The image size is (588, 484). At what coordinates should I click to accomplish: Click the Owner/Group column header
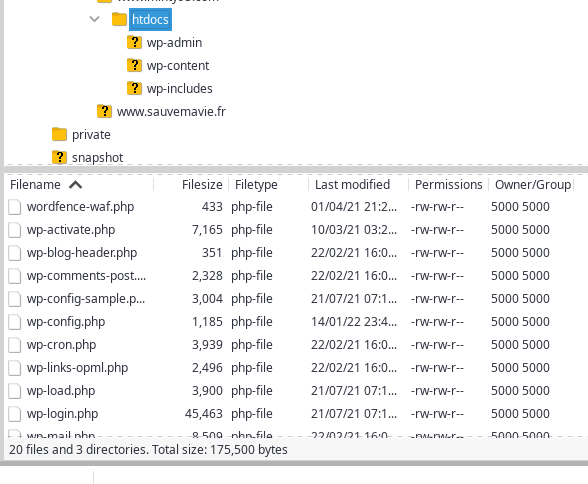pos(532,184)
